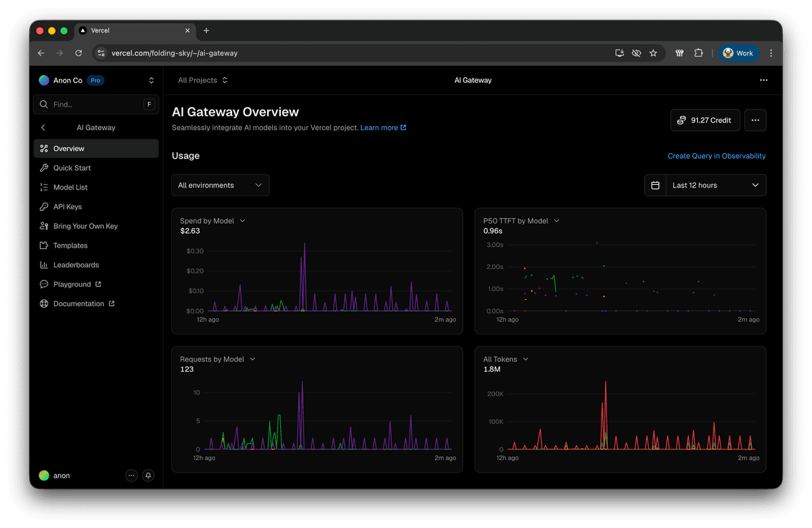
Task: Open the browser extensions puzzle icon
Action: tap(698, 52)
